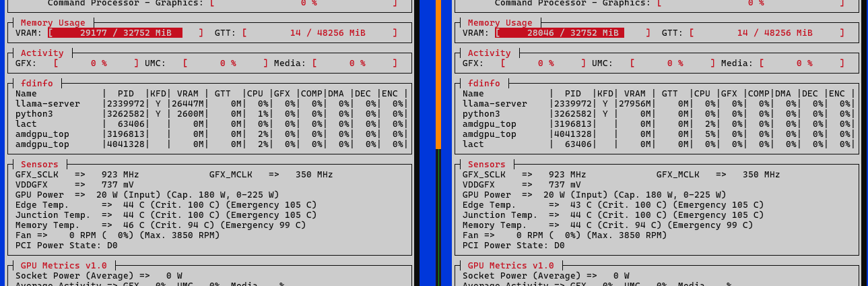Click the GPU Metrics v1.0 title in left pane

[x=64, y=266]
